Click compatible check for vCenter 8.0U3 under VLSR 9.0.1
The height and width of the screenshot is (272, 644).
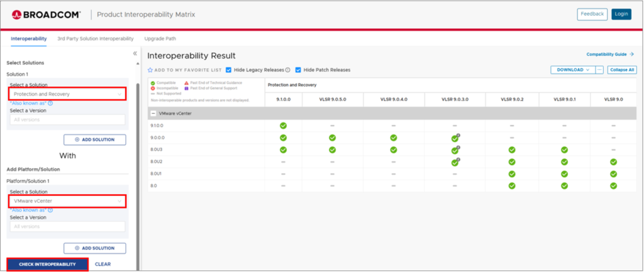point(564,150)
